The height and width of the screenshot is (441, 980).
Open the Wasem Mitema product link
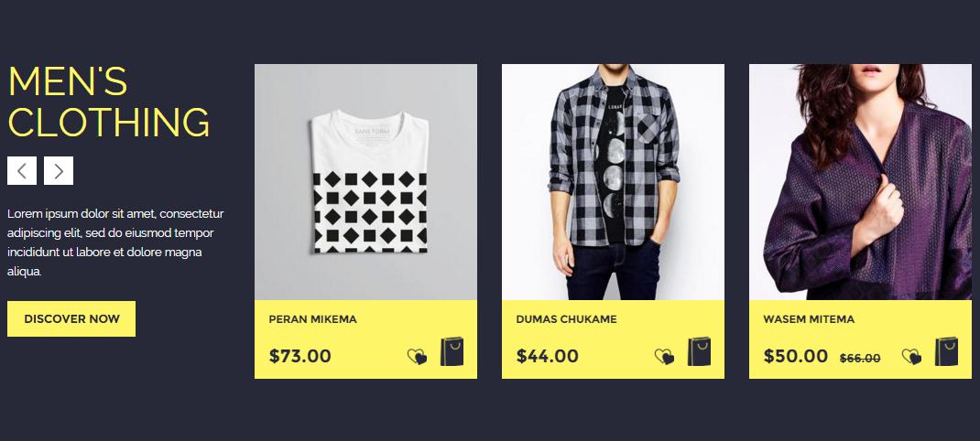[809, 319]
